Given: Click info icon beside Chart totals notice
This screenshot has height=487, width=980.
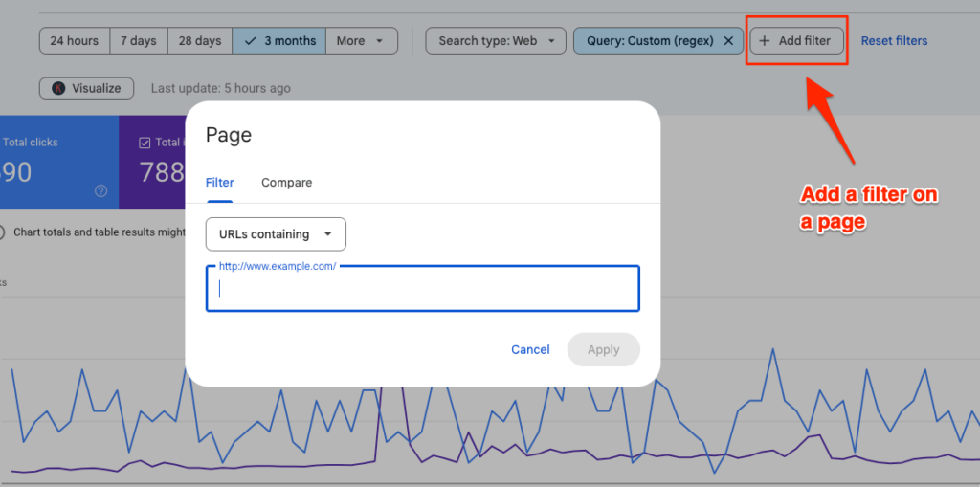Looking at the screenshot, I should pos(4,232).
